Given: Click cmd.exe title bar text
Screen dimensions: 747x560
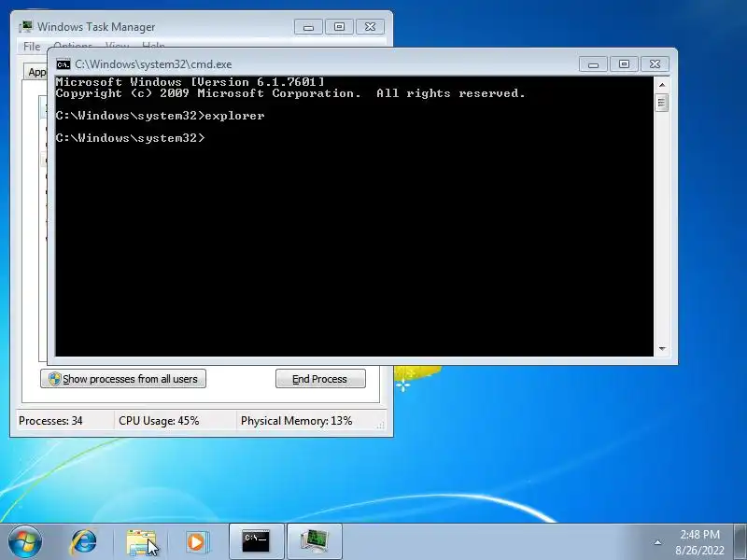Looking at the screenshot, I should 153,64.
